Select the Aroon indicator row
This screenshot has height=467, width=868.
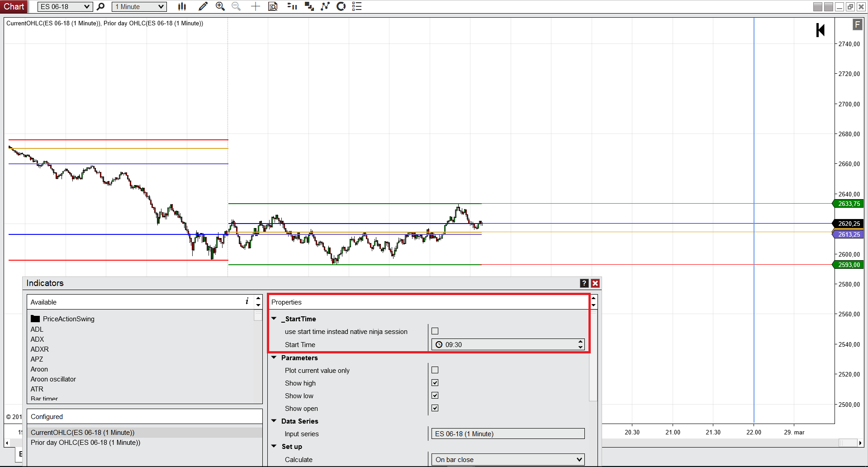pyautogui.click(x=39, y=369)
